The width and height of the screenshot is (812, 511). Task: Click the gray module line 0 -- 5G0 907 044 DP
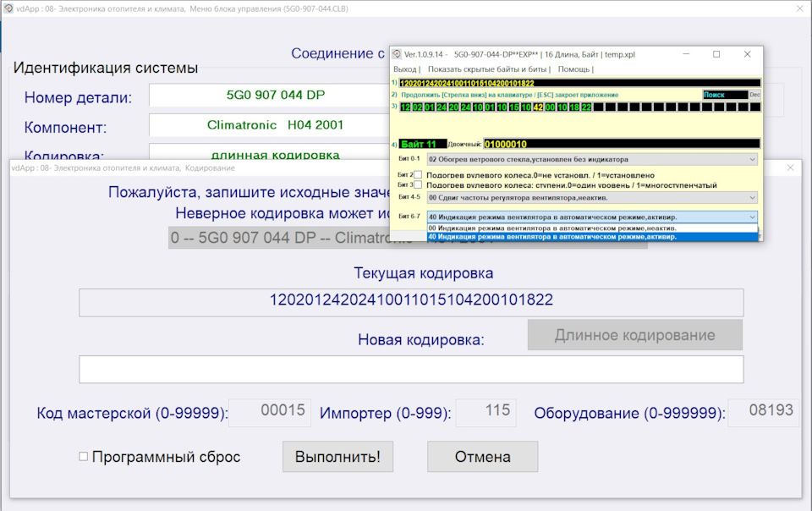408,238
